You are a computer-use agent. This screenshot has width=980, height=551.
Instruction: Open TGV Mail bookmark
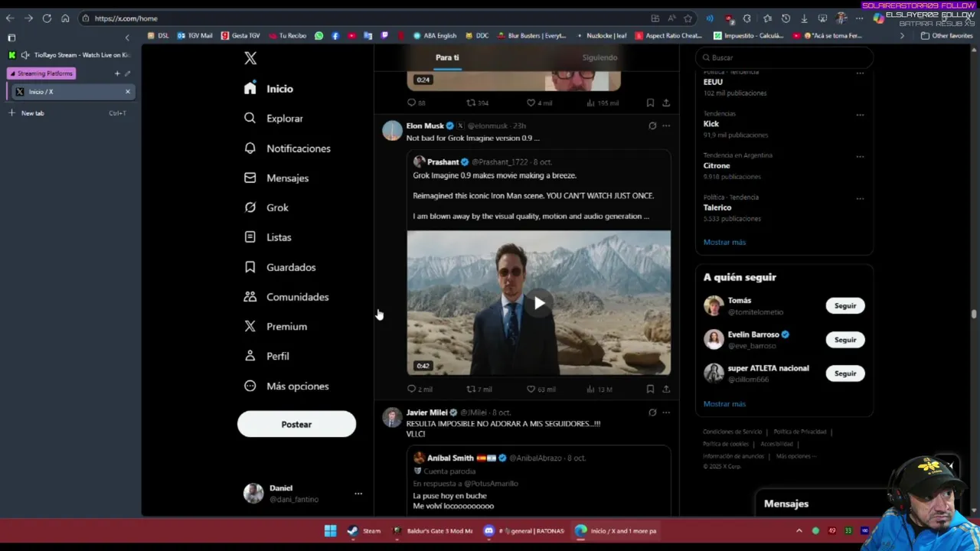point(194,35)
